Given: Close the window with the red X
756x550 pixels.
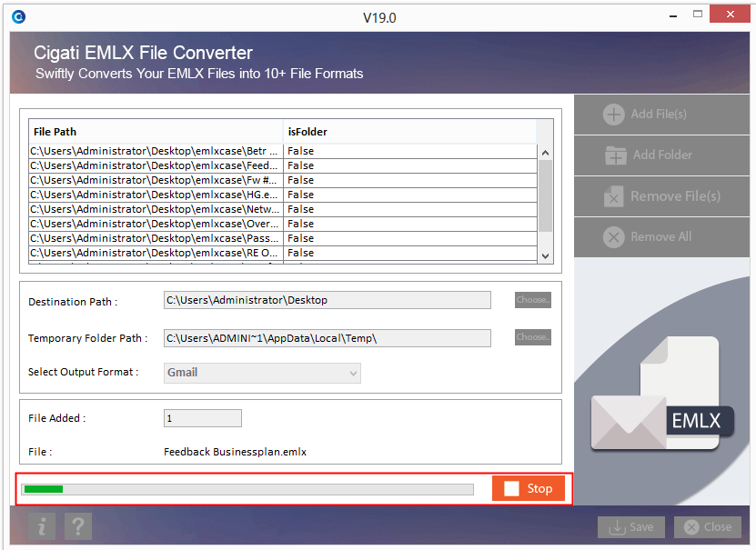Looking at the screenshot, I should [x=730, y=15].
